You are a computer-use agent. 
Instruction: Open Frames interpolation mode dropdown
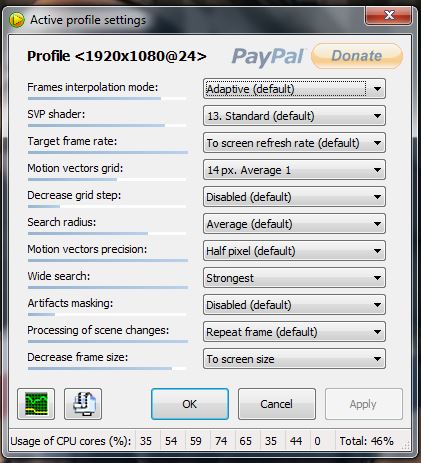click(294, 89)
